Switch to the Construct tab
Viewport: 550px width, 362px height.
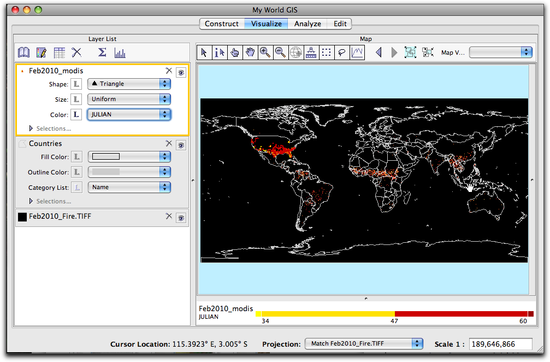(222, 24)
